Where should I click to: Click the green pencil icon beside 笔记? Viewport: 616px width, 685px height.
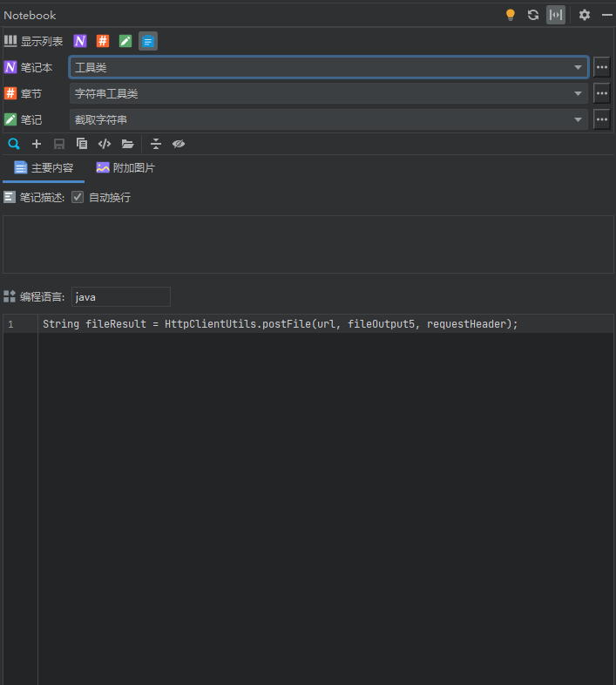coord(10,119)
